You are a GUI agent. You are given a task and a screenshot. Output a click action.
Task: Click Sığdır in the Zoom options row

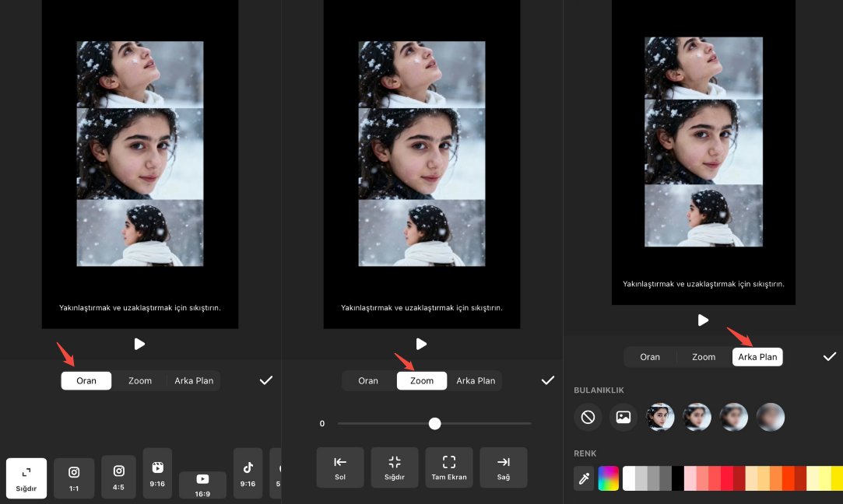point(395,467)
